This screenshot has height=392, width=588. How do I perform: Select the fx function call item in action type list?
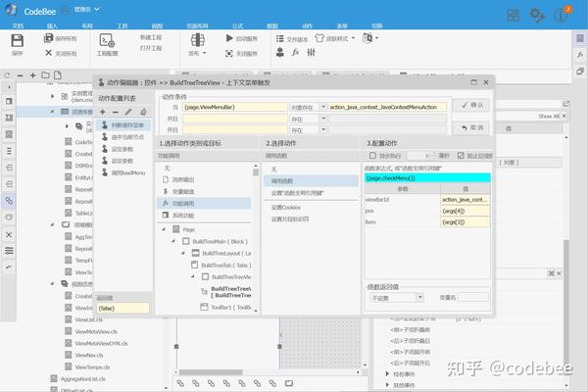(204, 203)
